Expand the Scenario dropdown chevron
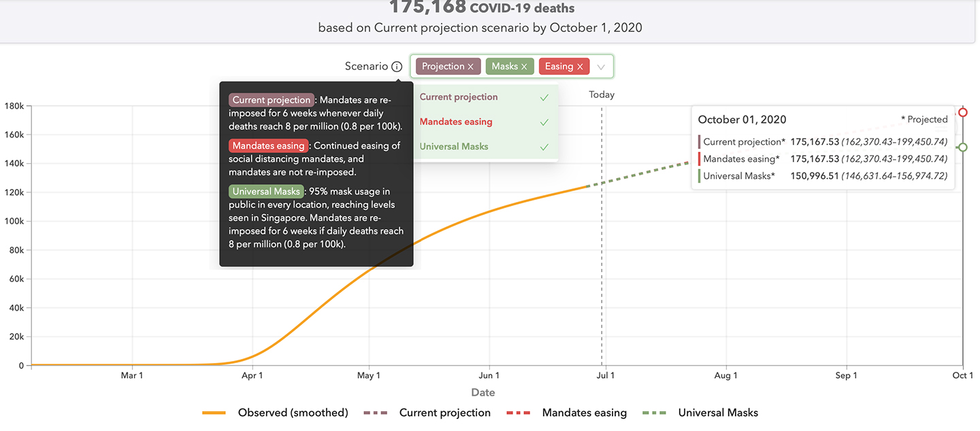This screenshot has width=980, height=431. tap(601, 67)
